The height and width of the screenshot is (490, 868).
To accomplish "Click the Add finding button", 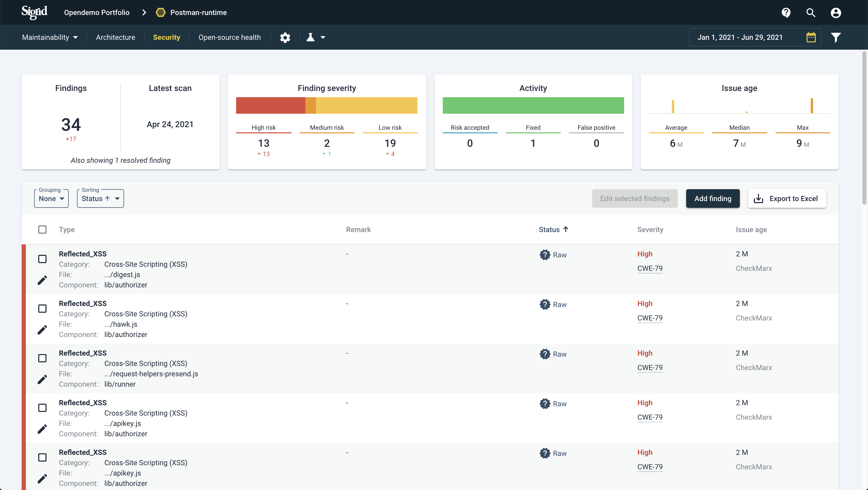I will (713, 198).
